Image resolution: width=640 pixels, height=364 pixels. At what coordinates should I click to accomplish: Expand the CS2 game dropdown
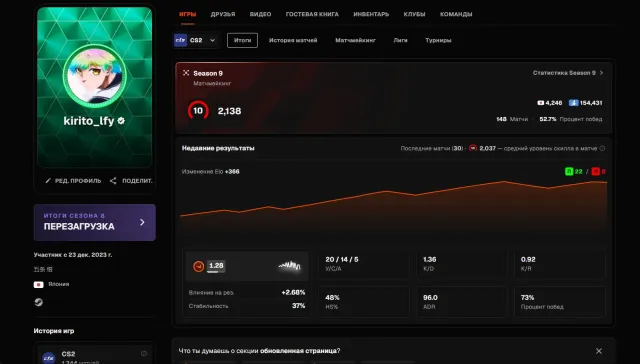[x=196, y=40]
